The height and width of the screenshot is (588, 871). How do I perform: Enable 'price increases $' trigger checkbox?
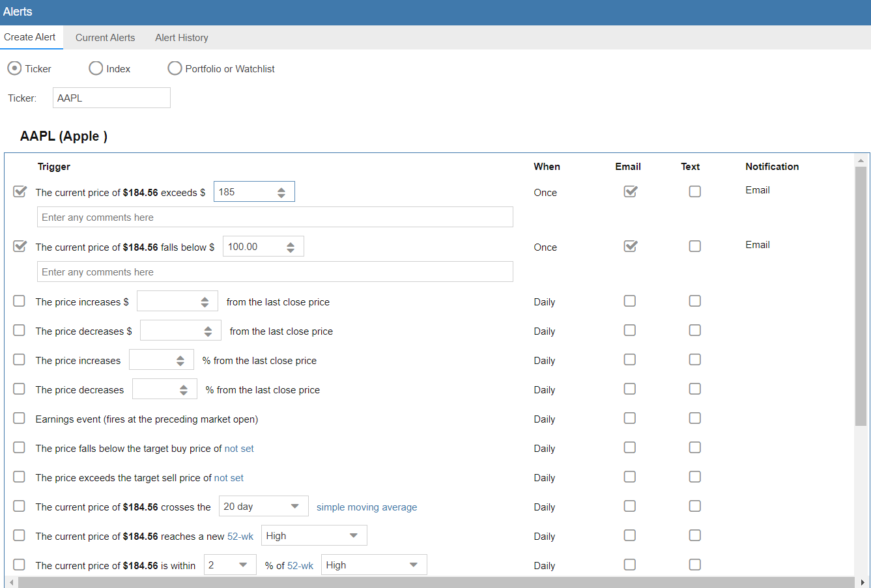pyautogui.click(x=20, y=301)
